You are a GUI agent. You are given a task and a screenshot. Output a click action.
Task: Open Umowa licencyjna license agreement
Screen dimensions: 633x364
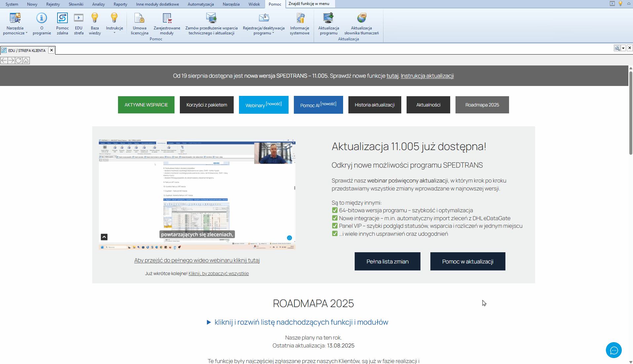139,23
